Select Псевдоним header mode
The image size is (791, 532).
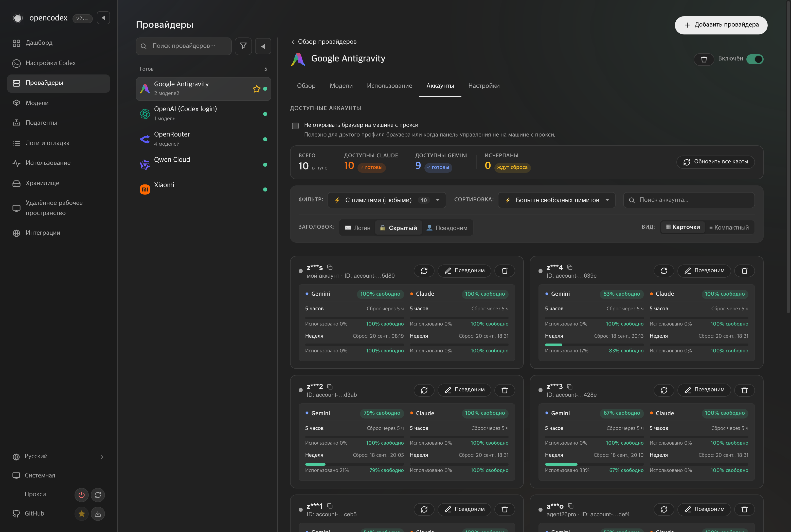(x=447, y=228)
